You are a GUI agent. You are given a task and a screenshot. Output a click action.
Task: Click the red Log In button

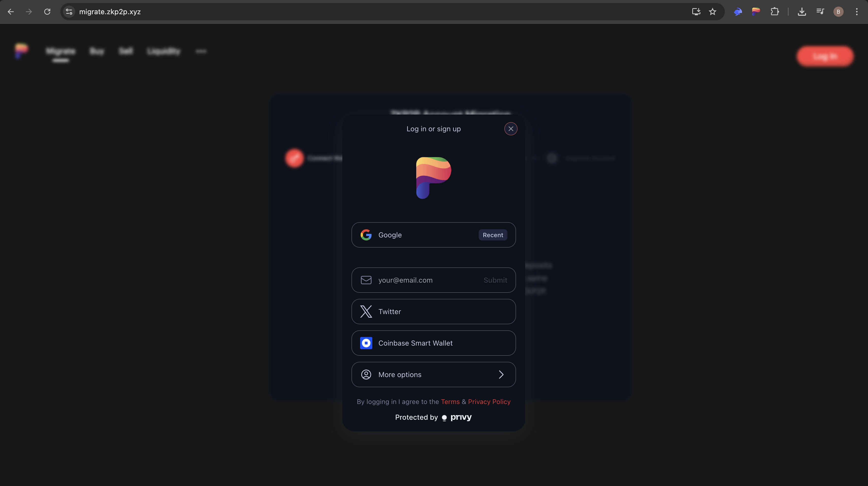click(x=825, y=56)
